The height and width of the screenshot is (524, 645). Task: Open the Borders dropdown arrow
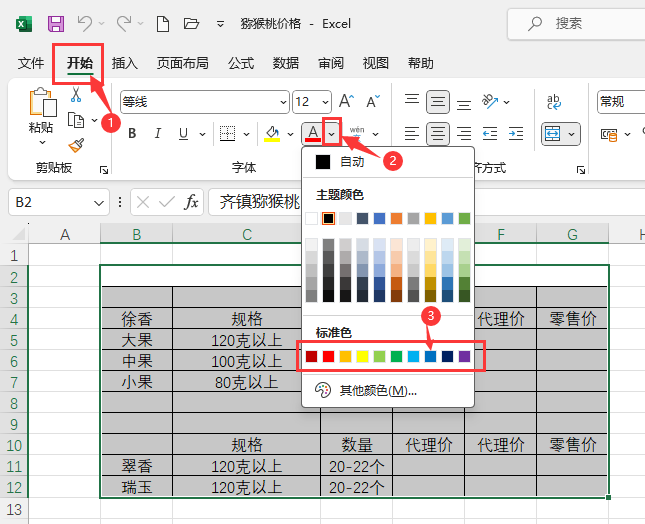point(246,134)
